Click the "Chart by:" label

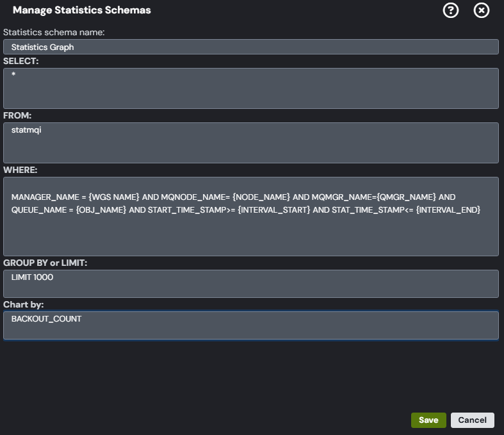click(23, 304)
